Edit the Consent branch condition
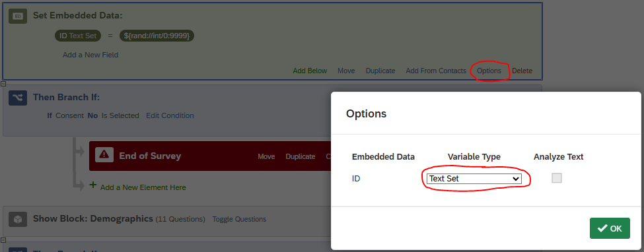 coord(170,115)
